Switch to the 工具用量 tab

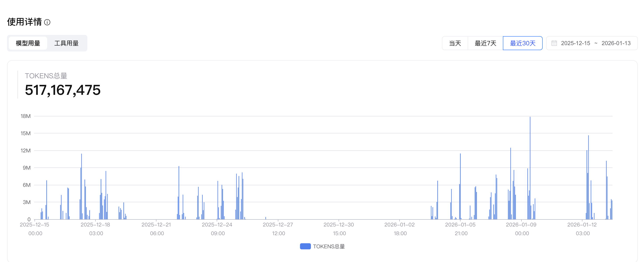66,43
